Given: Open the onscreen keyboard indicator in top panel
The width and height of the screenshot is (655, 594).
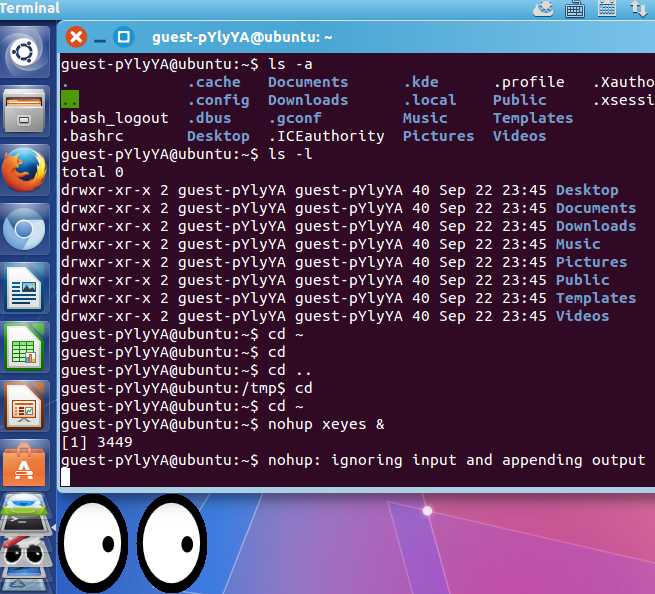Looking at the screenshot, I should [x=574, y=8].
